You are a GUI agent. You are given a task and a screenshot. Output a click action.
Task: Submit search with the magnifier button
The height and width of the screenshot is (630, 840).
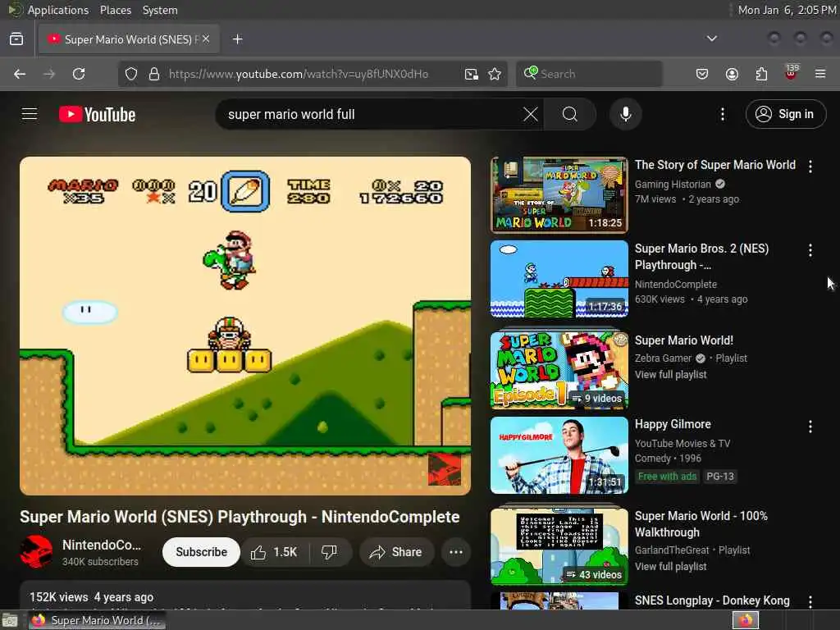tap(570, 114)
